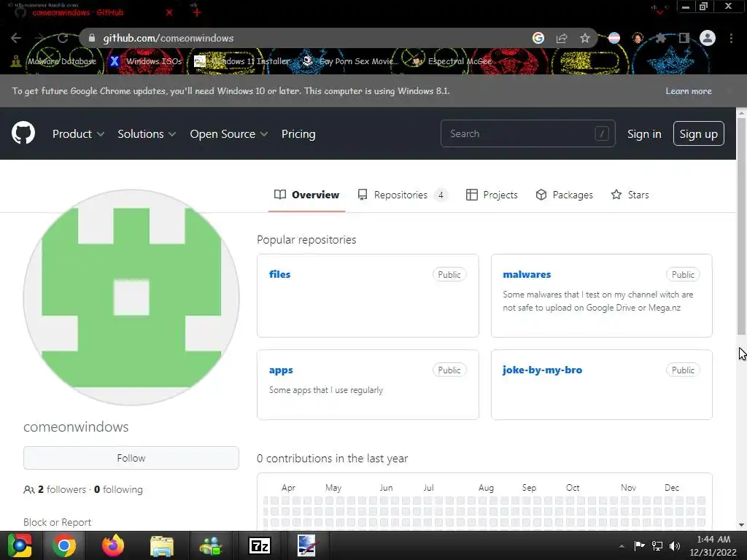
Task: Switch to the Packages tab
Action: tap(565, 195)
